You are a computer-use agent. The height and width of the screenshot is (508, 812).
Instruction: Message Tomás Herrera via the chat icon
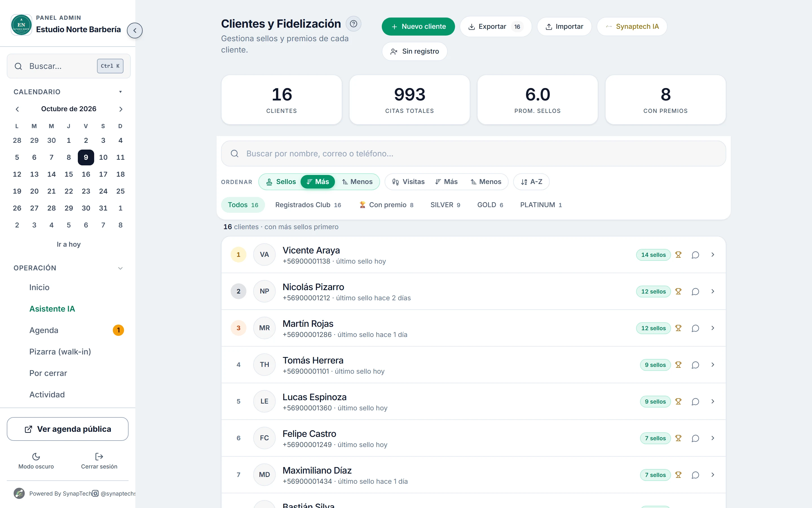point(695,365)
